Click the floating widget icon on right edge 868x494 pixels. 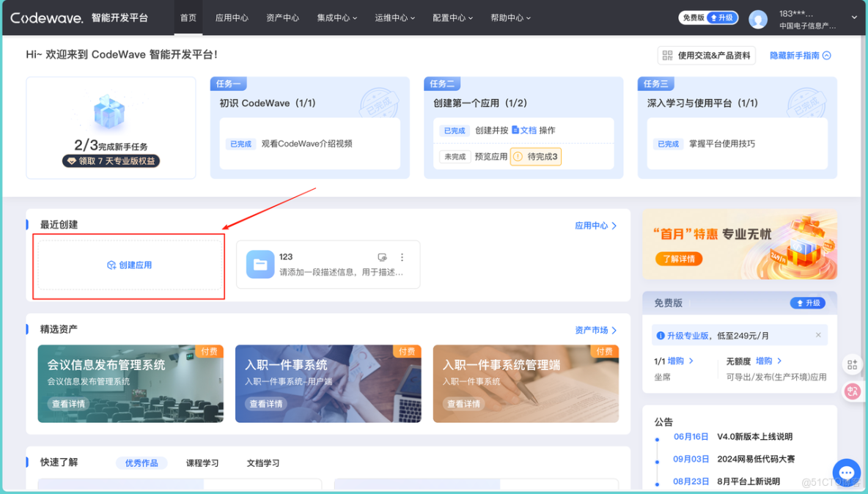click(852, 364)
